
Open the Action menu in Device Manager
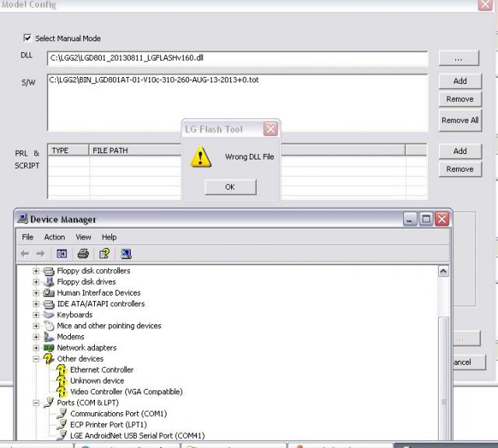[54, 237]
